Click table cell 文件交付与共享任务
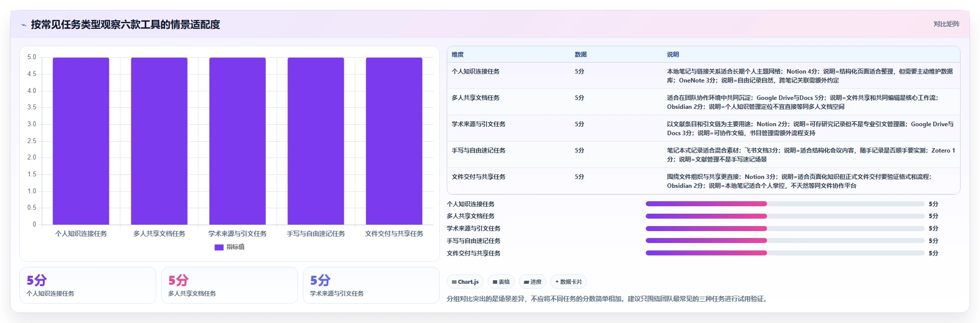This screenshot has height=323, width=980. click(x=479, y=177)
